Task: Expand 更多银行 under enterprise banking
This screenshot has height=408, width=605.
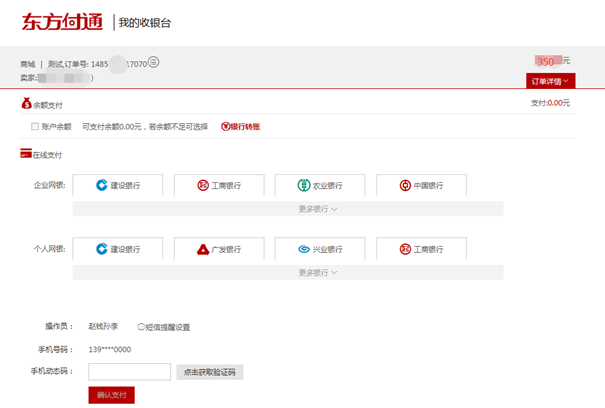Action: tap(288, 209)
